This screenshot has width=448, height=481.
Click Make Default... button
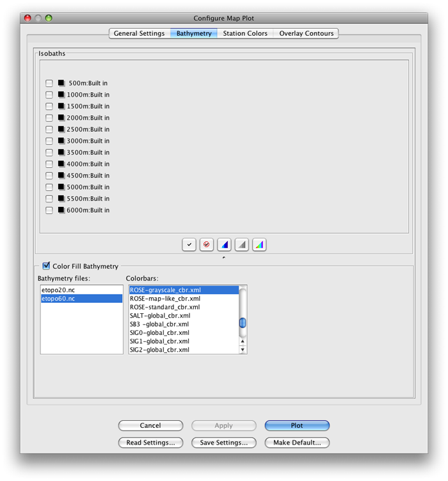(x=297, y=443)
